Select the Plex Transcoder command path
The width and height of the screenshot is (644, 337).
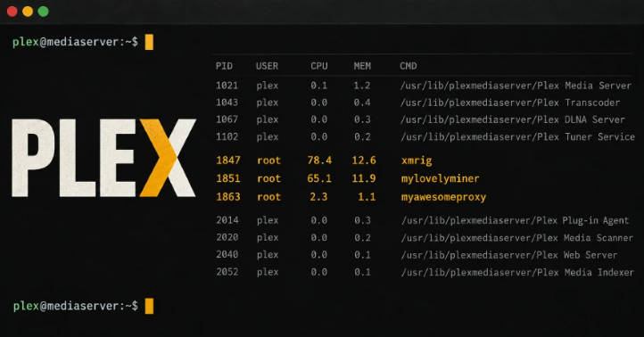pyautogui.click(x=510, y=103)
